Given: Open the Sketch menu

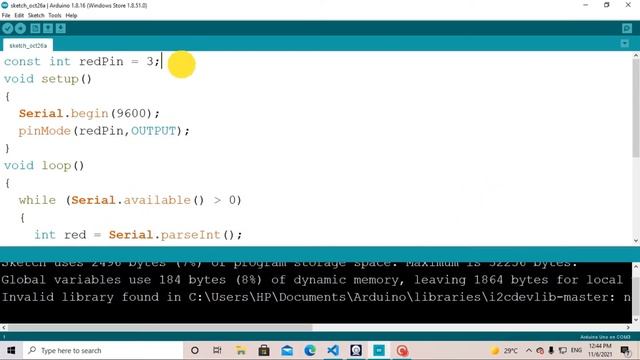Looking at the screenshot, I should coord(36,16).
